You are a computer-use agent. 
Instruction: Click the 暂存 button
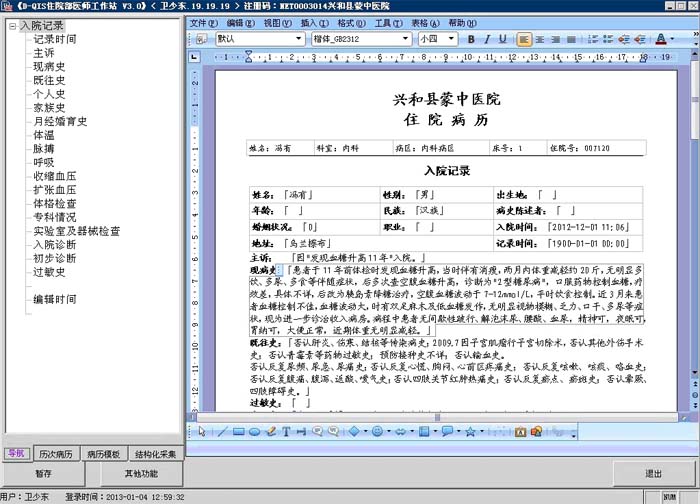pos(43,474)
